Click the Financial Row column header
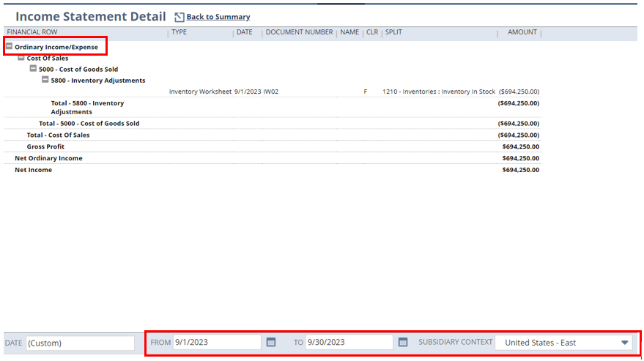Screen dimensions: 644x361 click(x=32, y=32)
